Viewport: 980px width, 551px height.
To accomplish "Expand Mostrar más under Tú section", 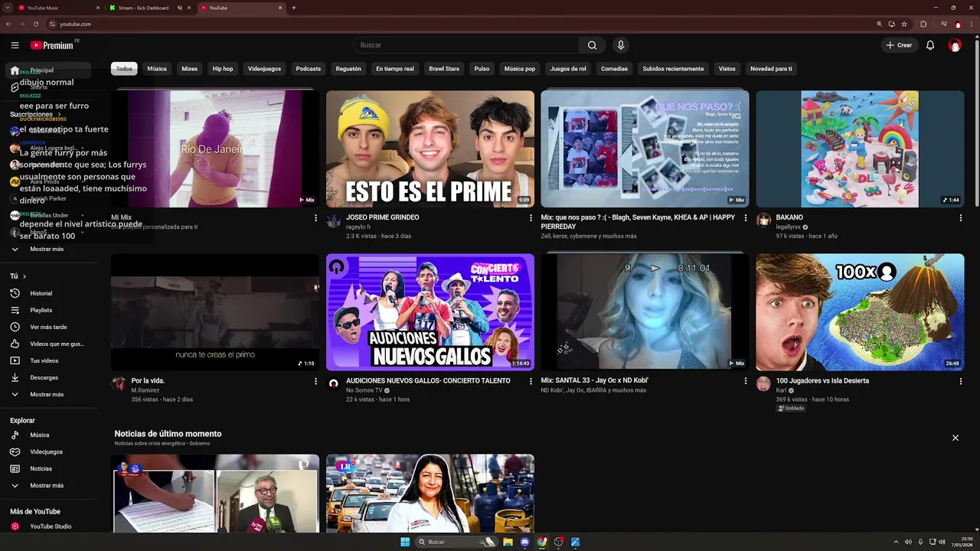I will click(49, 394).
